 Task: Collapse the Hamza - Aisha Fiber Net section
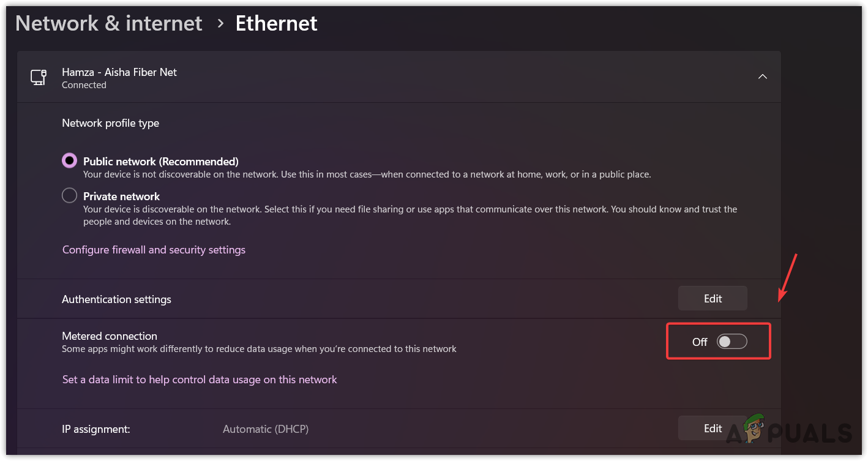point(762,77)
